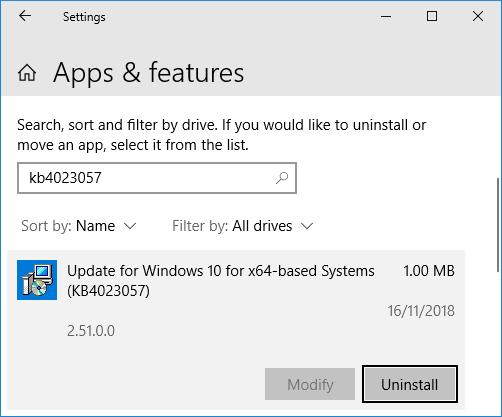The image size is (502, 417).
Task: Click the version number 2.51.0.0
Action: tap(91, 331)
